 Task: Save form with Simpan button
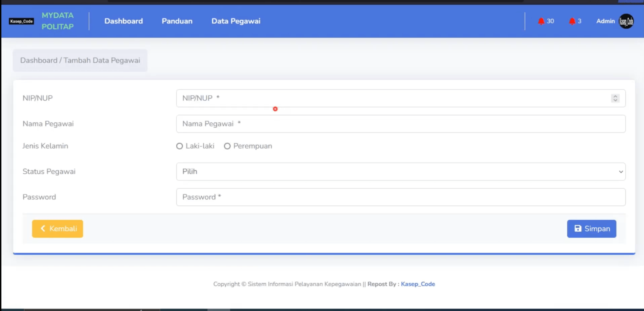point(592,229)
